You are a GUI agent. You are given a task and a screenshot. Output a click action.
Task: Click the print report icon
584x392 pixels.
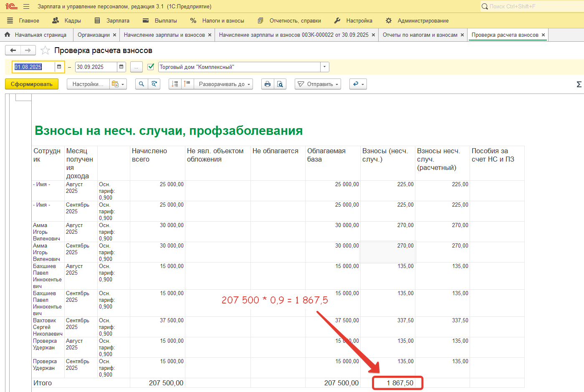tap(268, 84)
